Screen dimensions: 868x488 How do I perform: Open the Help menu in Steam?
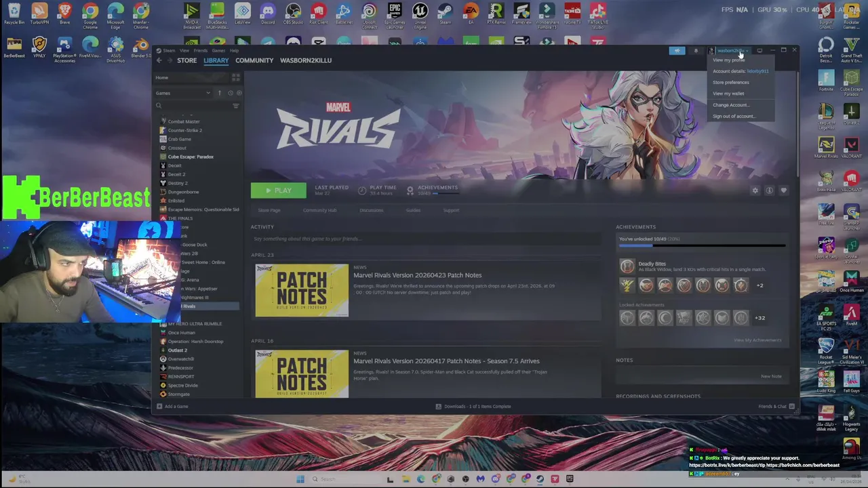click(234, 51)
